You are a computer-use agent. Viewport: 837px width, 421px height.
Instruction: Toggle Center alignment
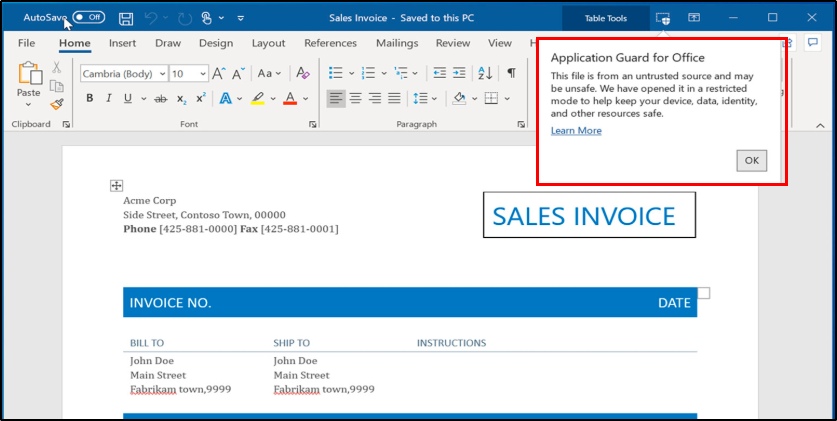355,98
